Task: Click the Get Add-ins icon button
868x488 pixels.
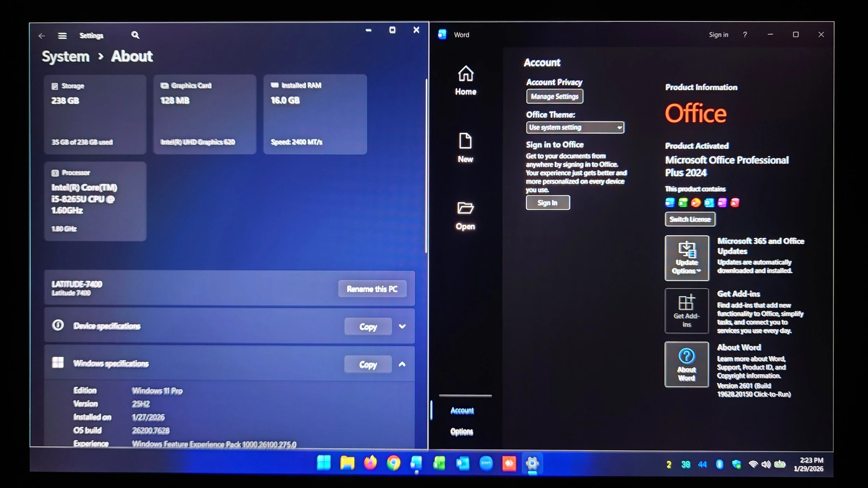Action: point(686,311)
